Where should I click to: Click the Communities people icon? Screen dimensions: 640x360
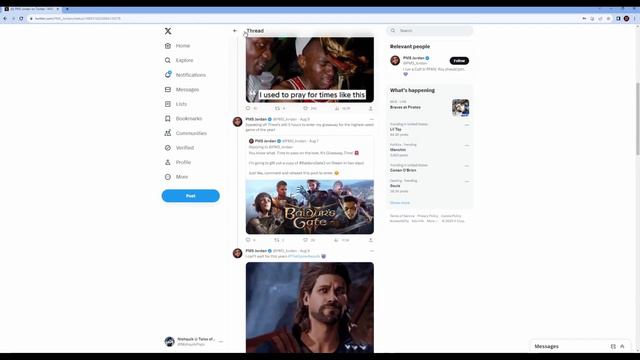tap(168, 133)
